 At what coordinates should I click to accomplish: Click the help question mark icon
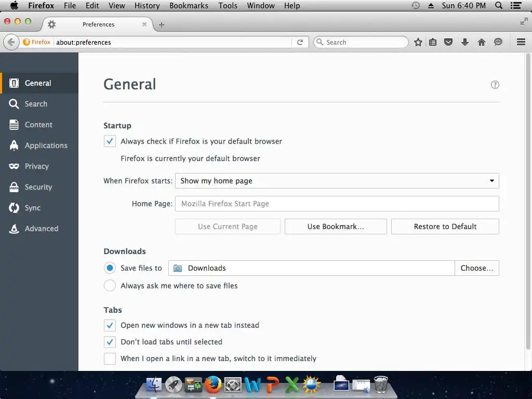(495, 85)
